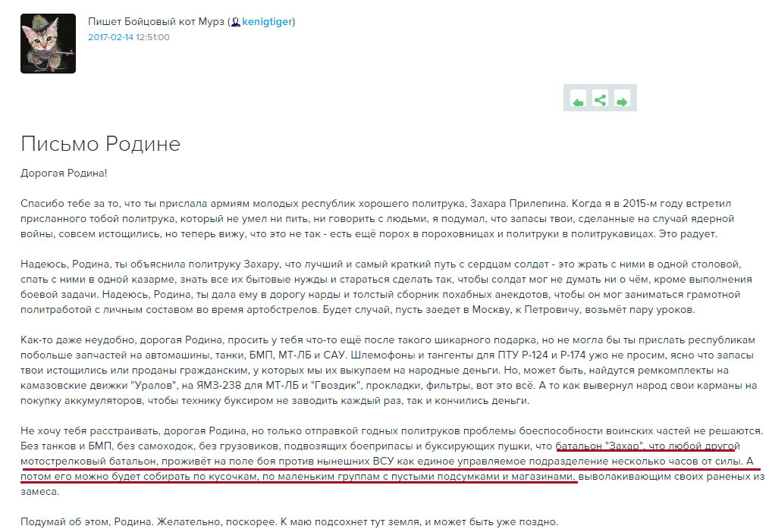
Task: Click the 2017-02-14 date link
Action: pos(111,36)
